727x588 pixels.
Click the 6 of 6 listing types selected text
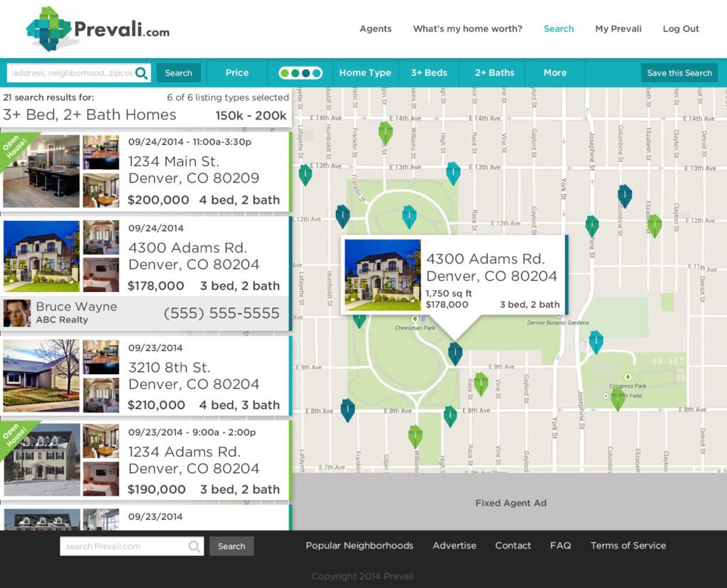coord(228,98)
